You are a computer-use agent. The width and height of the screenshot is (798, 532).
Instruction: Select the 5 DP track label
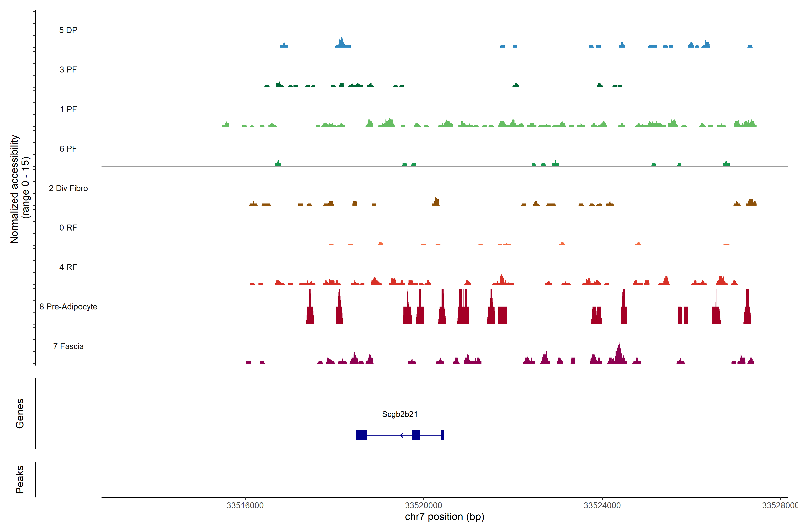coord(68,30)
